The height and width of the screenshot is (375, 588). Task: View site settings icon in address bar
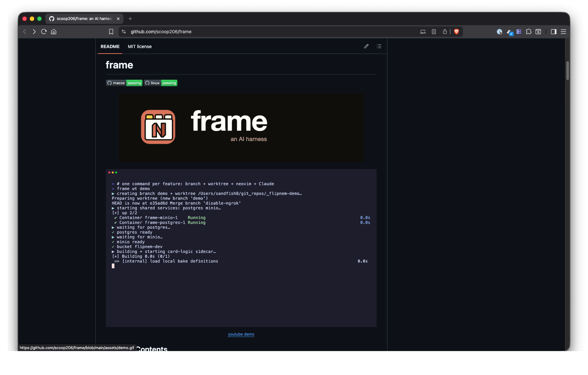pos(124,32)
